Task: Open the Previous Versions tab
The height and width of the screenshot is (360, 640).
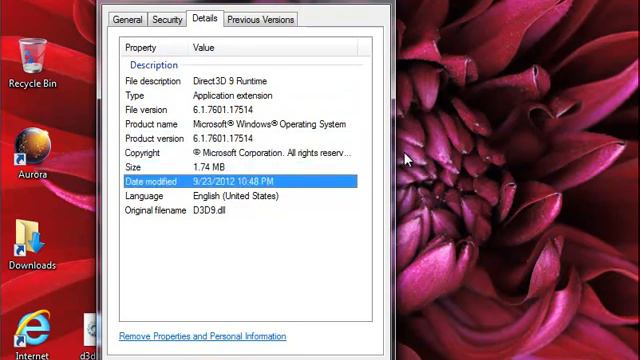Action: 260,20
